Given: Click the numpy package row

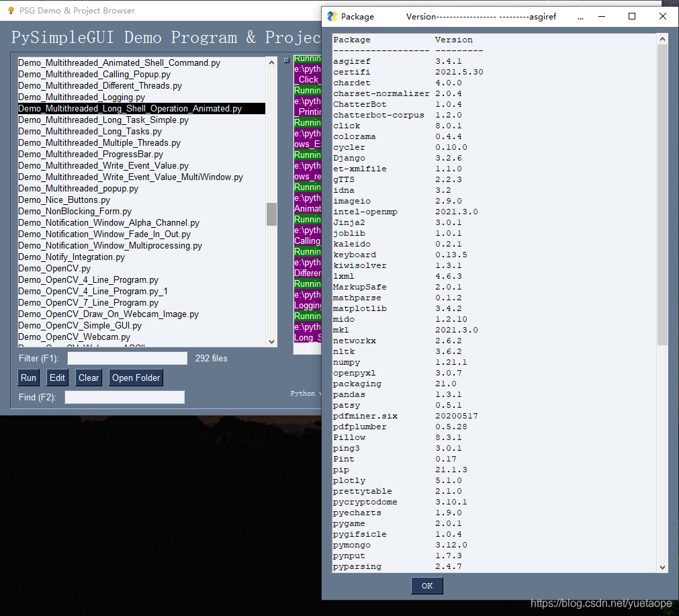Looking at the screenshot, I should tap(400, 362).
